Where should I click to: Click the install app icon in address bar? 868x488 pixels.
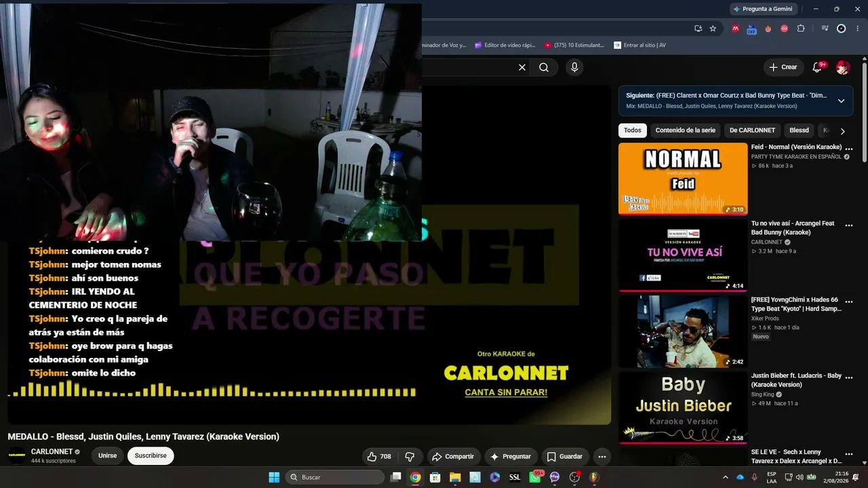click(x=698, y=28)
